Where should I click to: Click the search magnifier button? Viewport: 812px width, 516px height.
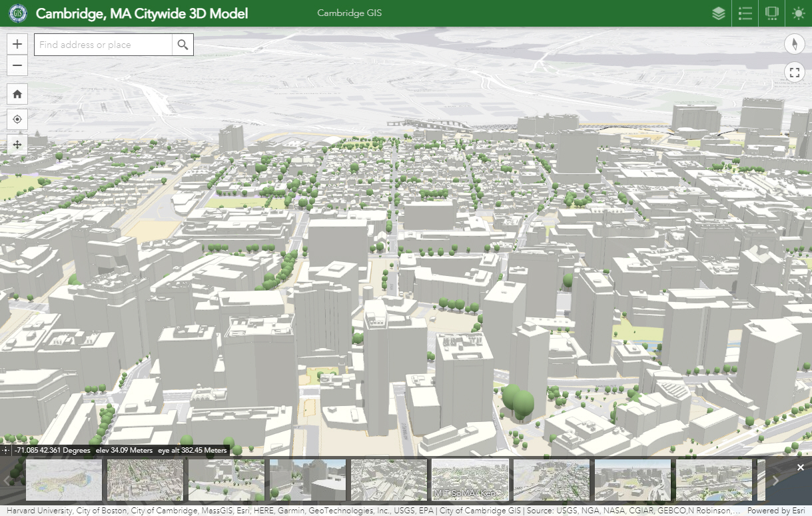[x=183, y=45]
